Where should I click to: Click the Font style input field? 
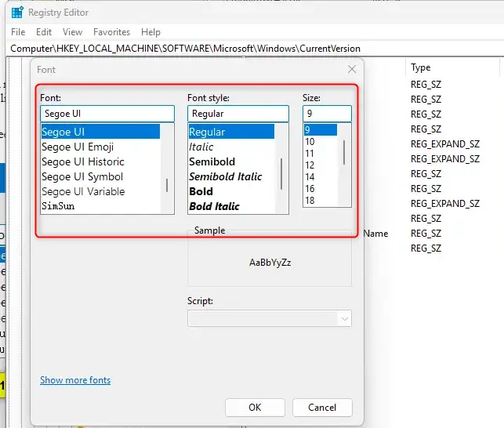click(x=238, y=114)
